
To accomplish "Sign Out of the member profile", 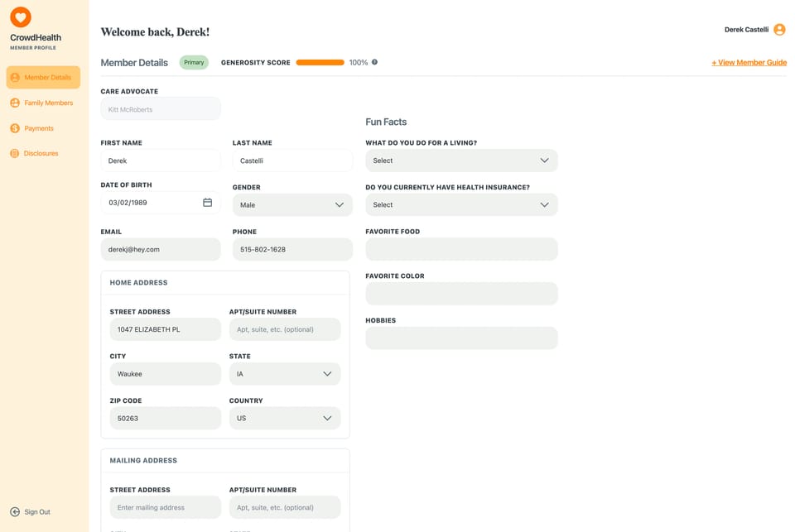I will point(31,512).
